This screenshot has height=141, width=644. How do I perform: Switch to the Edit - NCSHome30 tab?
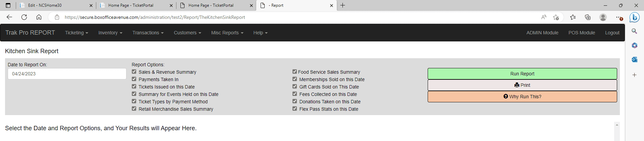(x=56, y=5)
